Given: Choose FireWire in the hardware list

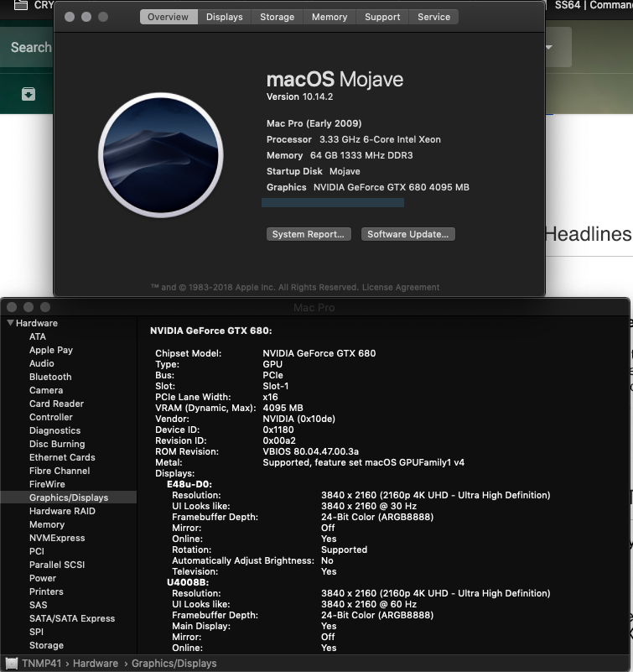Looking at the screenshot, I should pos(47,484).
